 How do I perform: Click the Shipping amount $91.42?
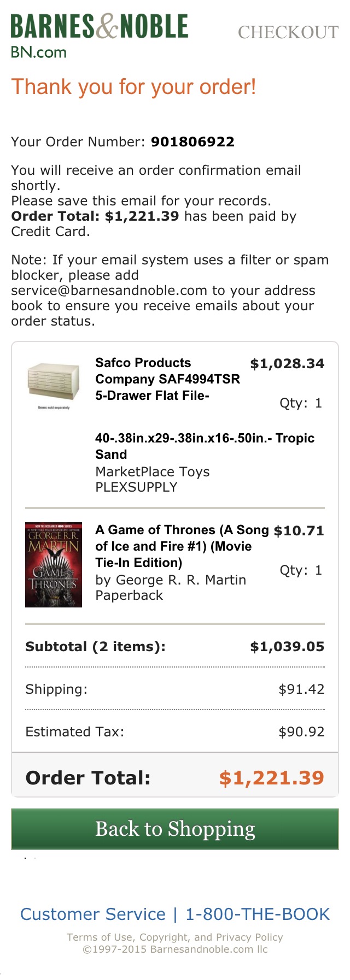(x=301, y=689)
